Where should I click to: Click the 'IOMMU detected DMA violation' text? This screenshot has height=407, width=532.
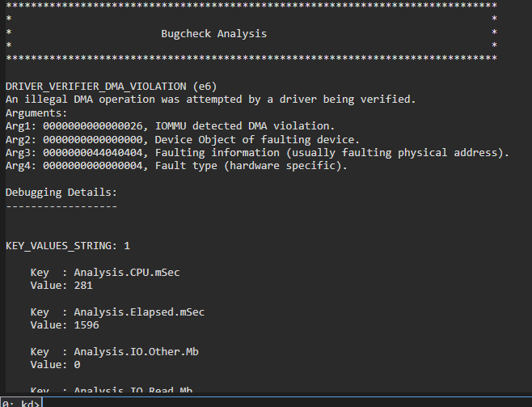(x=244, y=125)
